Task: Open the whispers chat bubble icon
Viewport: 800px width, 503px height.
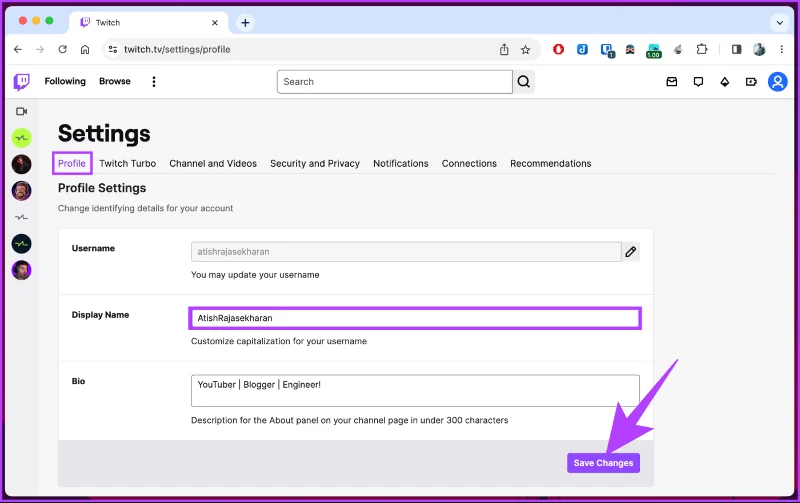Action: click(x=698, y=82)
